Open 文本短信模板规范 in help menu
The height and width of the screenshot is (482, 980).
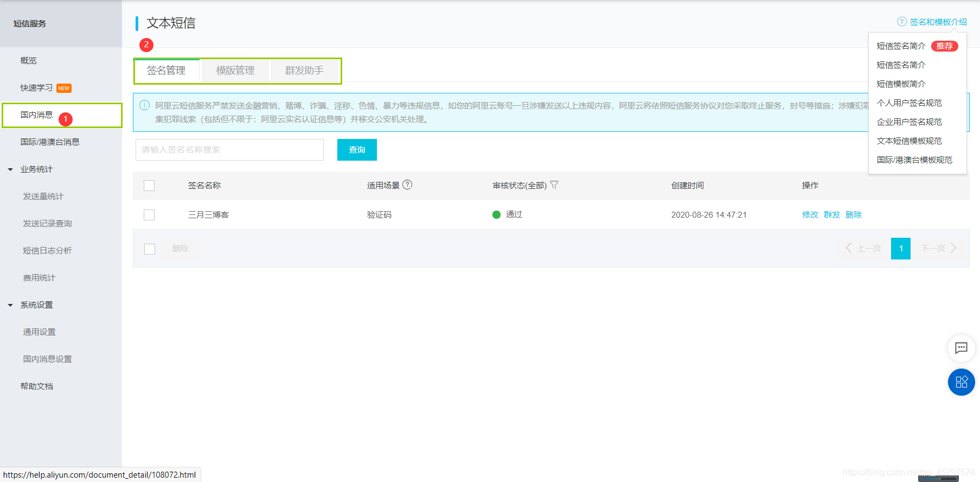pyautogui.click(x=909, y=141)
